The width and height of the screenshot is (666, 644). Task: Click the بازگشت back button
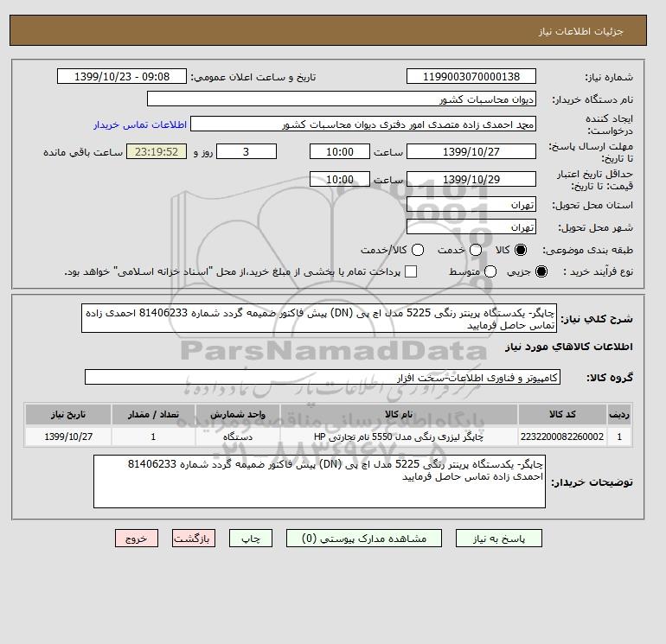click(193, 539)
